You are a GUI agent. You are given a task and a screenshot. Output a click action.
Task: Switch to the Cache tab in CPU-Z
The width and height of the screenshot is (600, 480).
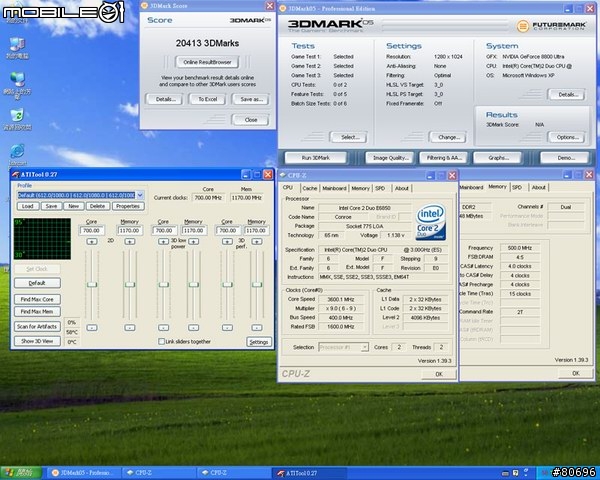310,188
